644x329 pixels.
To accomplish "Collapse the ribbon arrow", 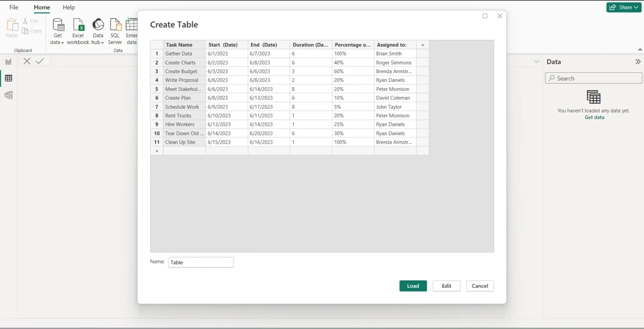I will click(x=640, y=50).
